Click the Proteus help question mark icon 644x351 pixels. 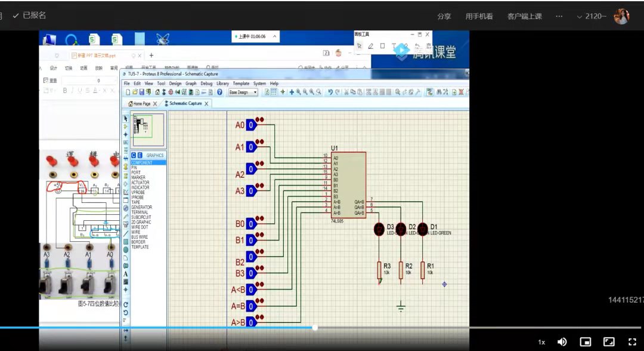219,93
